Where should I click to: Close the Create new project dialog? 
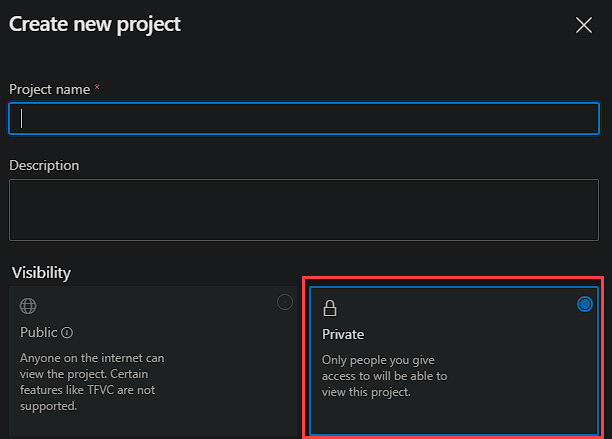pyautogui.click(x=584, y=25)
